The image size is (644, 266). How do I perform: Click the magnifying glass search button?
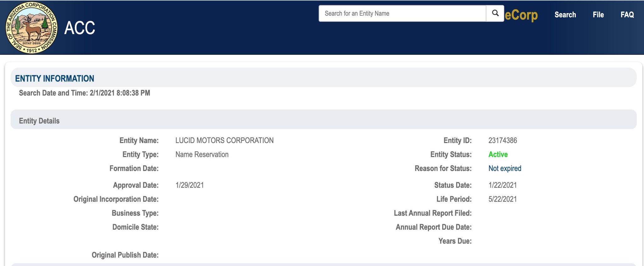495,14
